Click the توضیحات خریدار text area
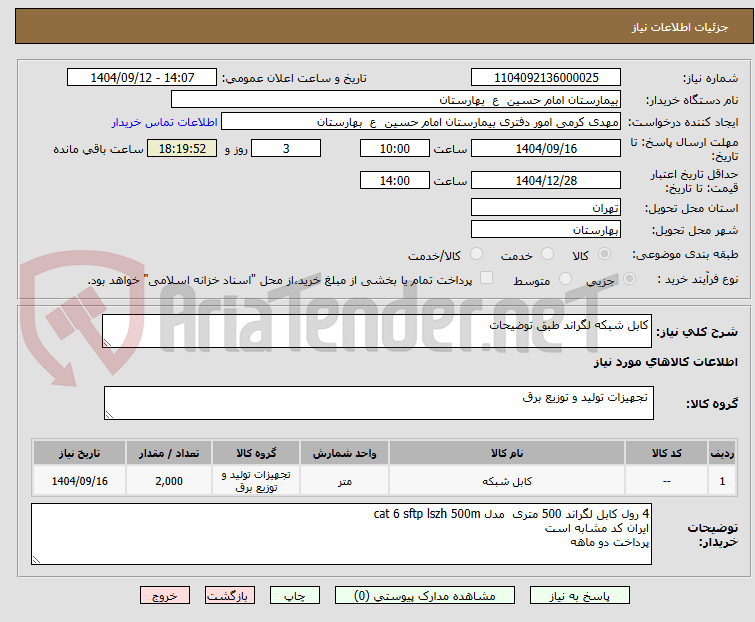The width and height of the screenshot is (755, 622). pyautogui.click(x=341, y=534)
